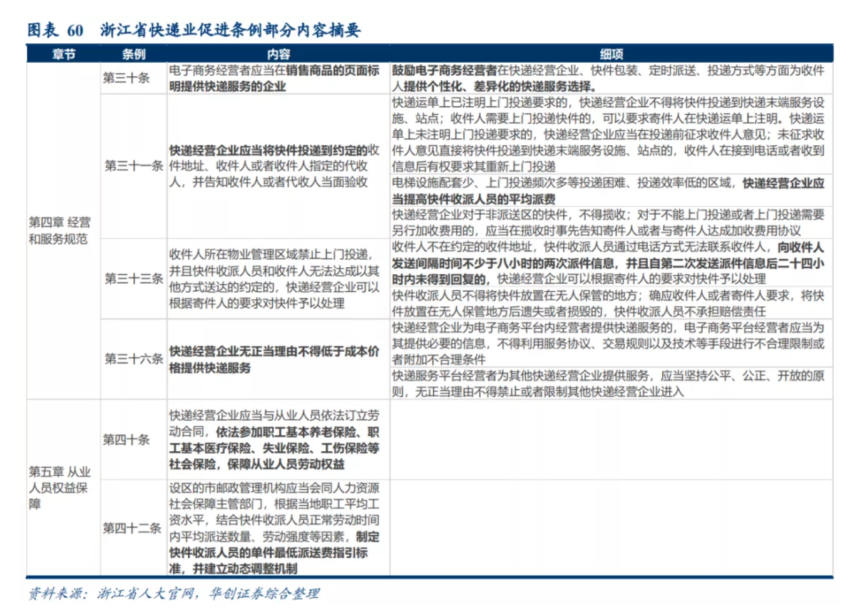The width and height of the screenshot is (865, 616).
Task: Select detail cell starting 快递经营企业对于非派送区的快件
Action: 611,222
